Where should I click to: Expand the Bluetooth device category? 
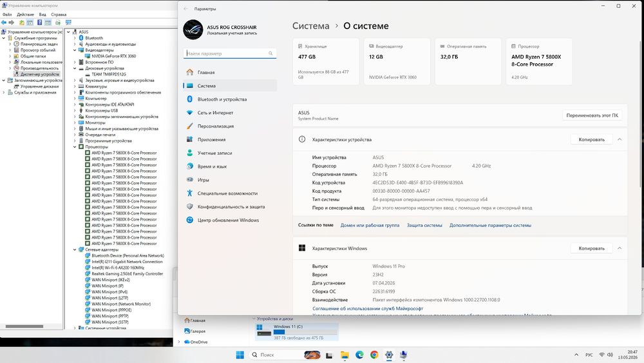point(75,38)
